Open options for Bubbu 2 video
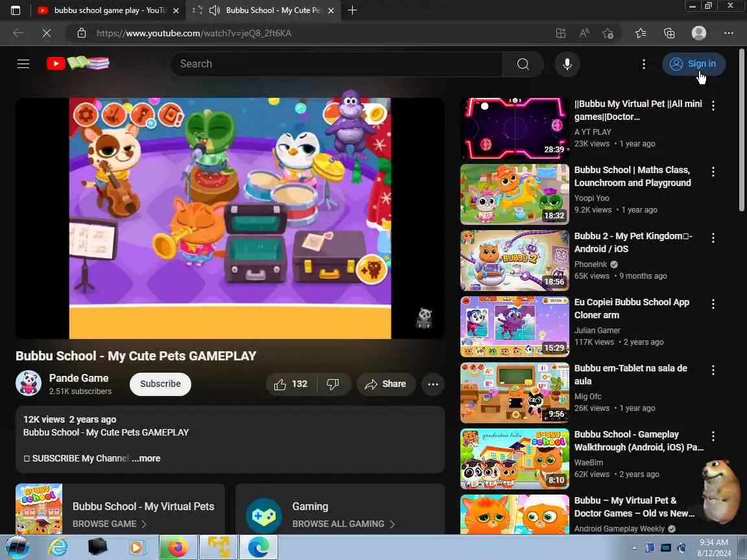Viewport: 747px width, 560px height. 713,238
